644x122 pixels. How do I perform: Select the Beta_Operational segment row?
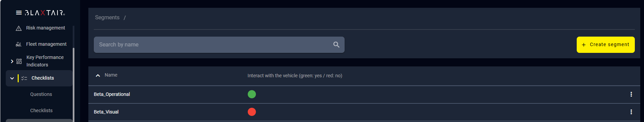[x=364, y=95]
